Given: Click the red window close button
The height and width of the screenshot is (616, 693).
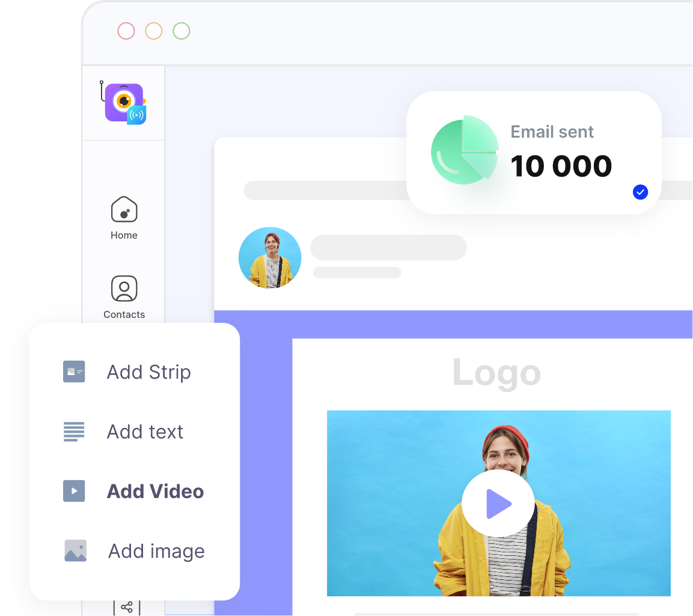Looking at the screenshot, I should [x=126, y=31].
